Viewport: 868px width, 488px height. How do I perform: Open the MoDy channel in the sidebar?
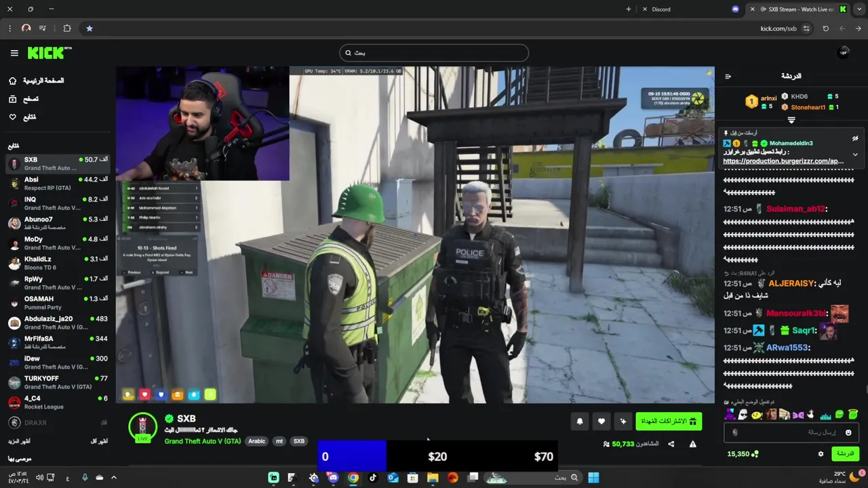point(58,243)
